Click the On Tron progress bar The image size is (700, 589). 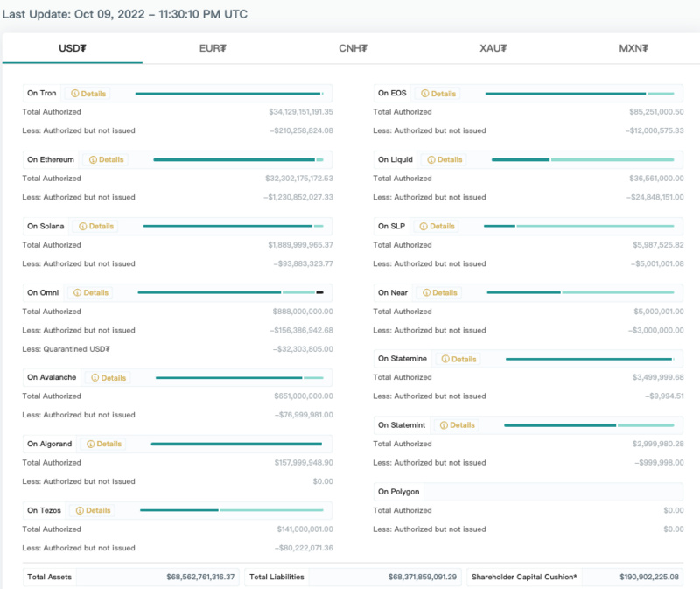click(x=229, y=94)
